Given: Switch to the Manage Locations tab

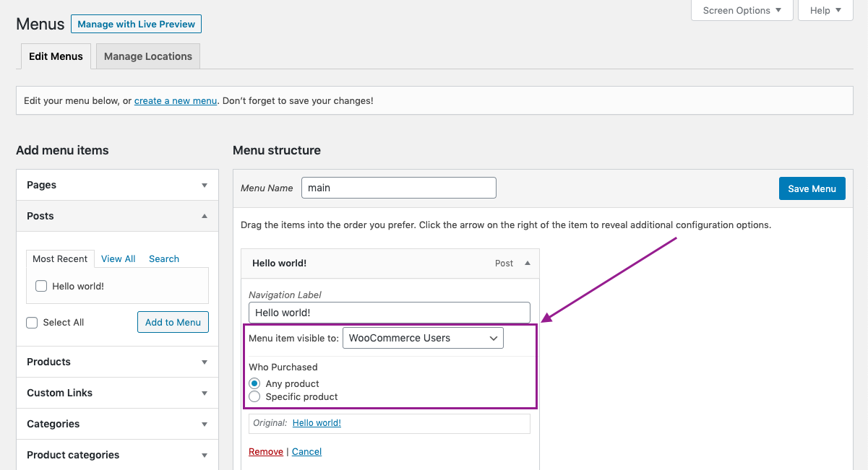Looking at the screenshot, I should (x=148, y=56).
